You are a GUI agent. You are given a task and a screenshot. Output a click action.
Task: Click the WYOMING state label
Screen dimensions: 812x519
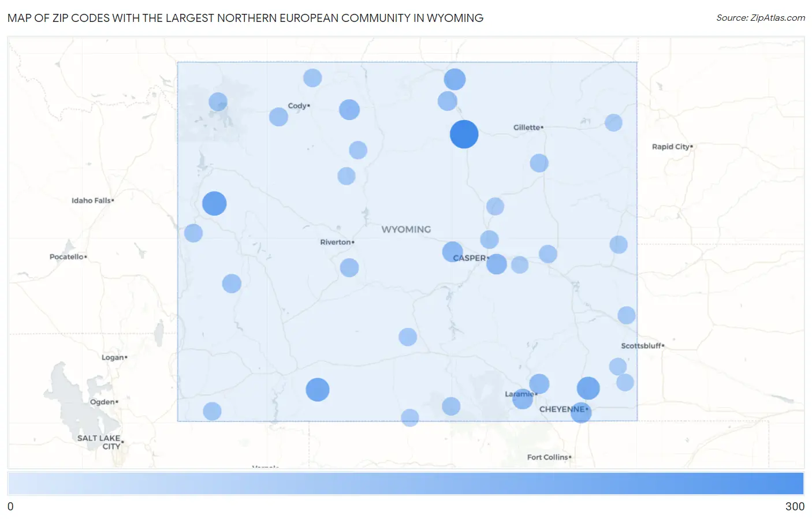pos(406,229)
